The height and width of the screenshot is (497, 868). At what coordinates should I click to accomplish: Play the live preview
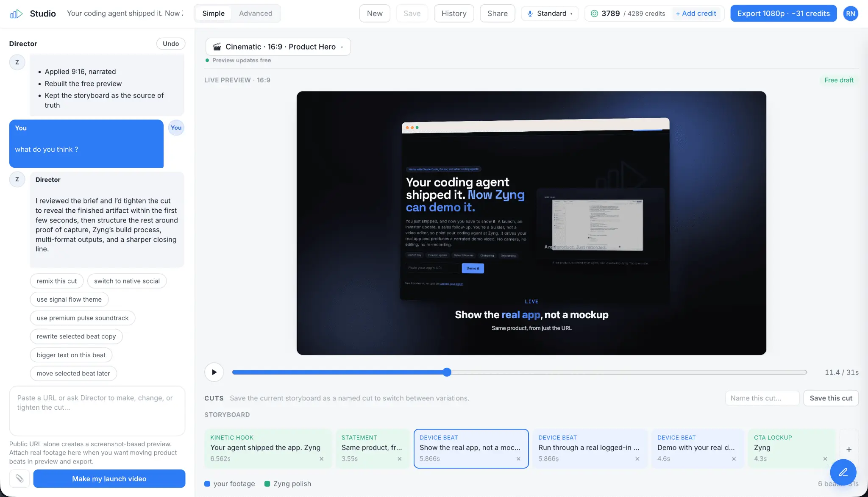click(x=214, y=372)
